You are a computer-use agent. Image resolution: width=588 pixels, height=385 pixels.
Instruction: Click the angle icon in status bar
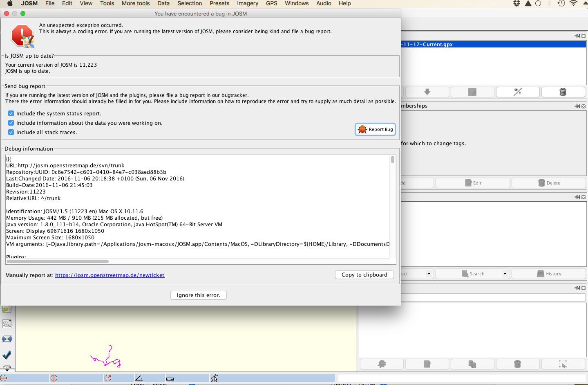tap(139, 378)
